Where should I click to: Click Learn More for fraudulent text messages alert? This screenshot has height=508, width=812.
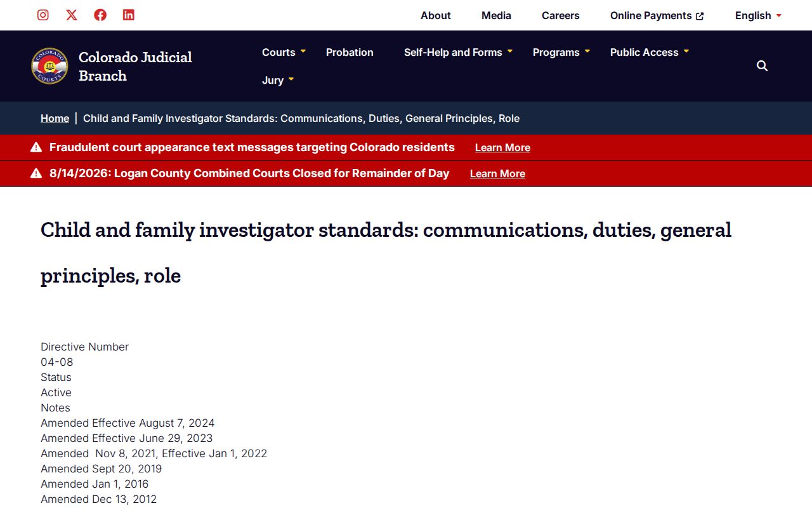point(502,147)
